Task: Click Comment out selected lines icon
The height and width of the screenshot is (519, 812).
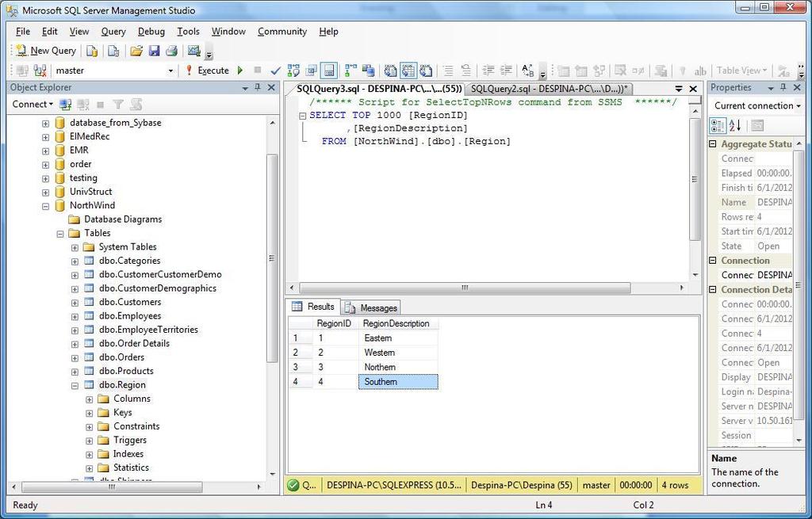Action: (449, 71)
